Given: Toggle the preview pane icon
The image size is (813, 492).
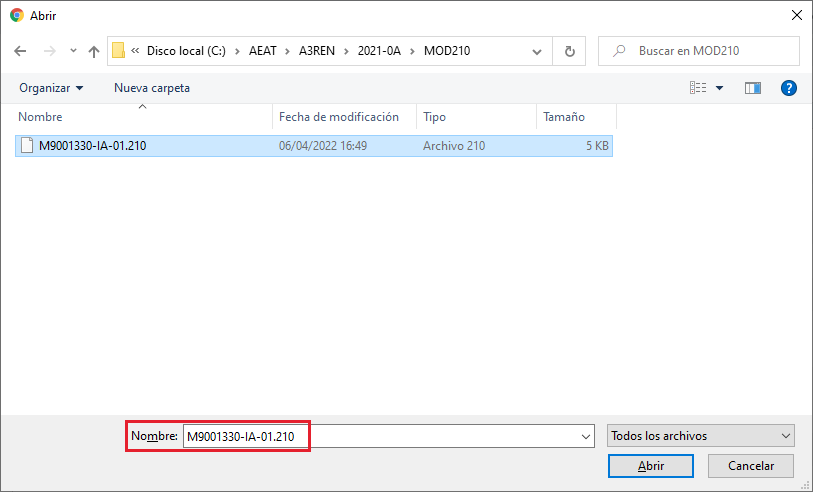Looking at the screenshot, I should click(x=753, y=88).
